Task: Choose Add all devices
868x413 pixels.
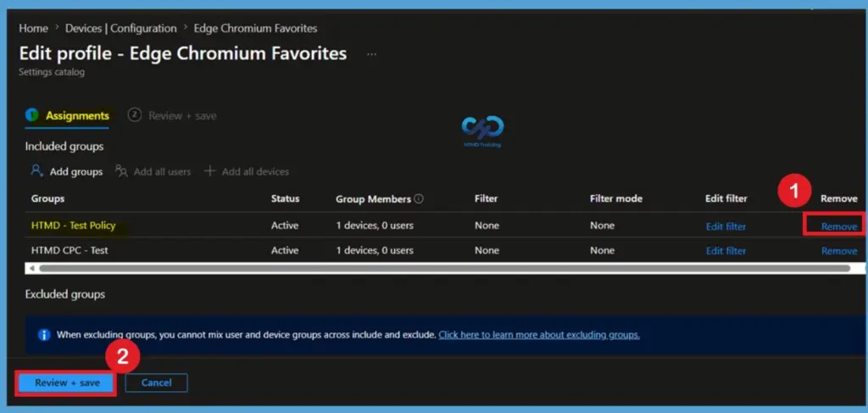Action: [x=255, y=171]
